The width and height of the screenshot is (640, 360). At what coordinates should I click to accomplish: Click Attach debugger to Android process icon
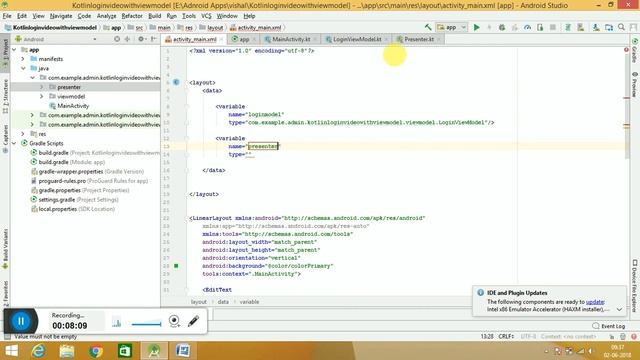[540, 27]
